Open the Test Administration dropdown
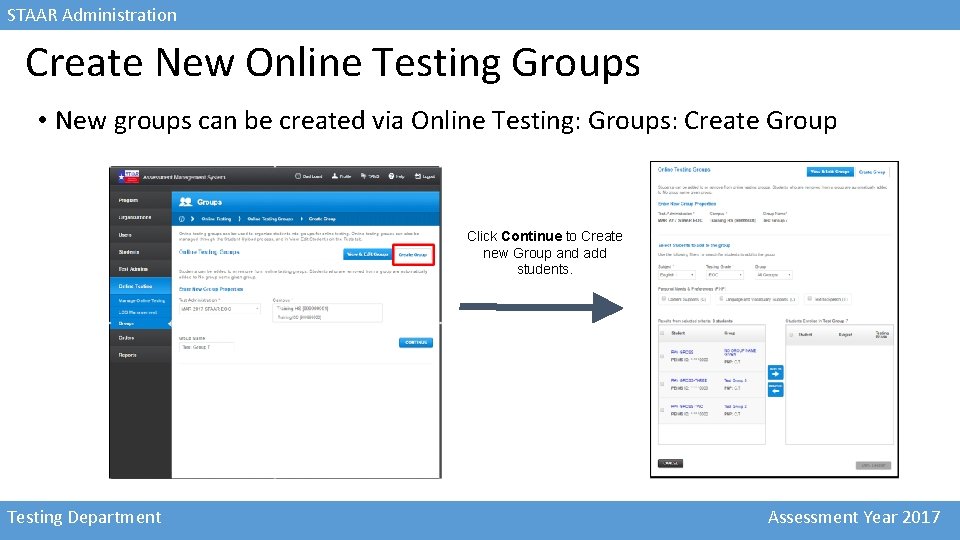Screen dimensions: 960x540 pos(219,309)
